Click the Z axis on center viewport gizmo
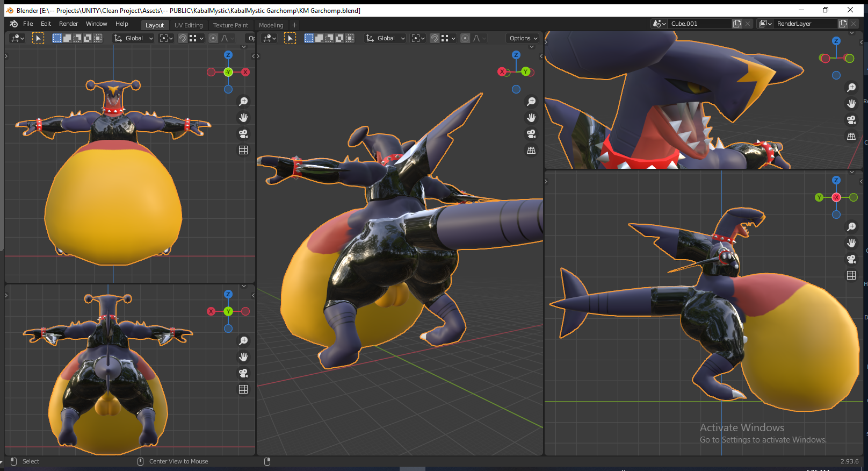 (516, 55)
